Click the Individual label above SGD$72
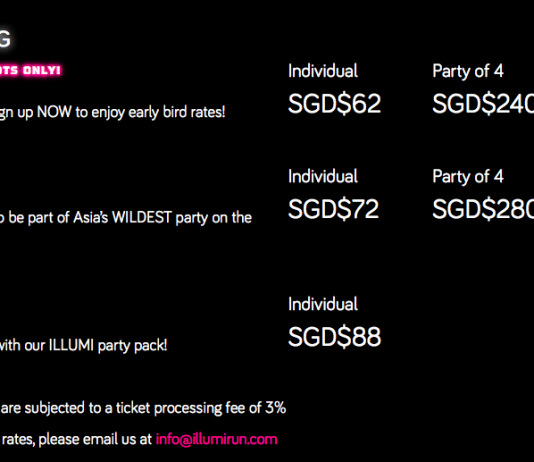 tap(323, 177)
